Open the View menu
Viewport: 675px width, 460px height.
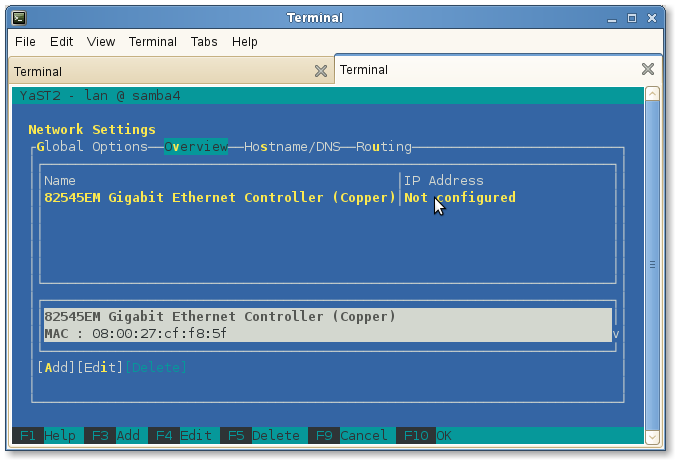click(101, 42)
